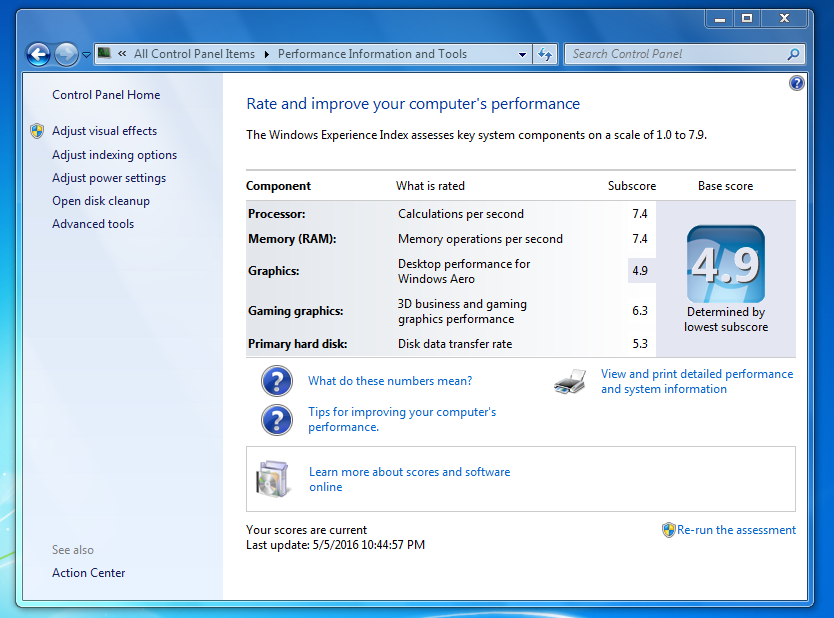Click the Gaming graphics subscore 6.3
This screenshot has width=834, height=618.
[640, 311]
